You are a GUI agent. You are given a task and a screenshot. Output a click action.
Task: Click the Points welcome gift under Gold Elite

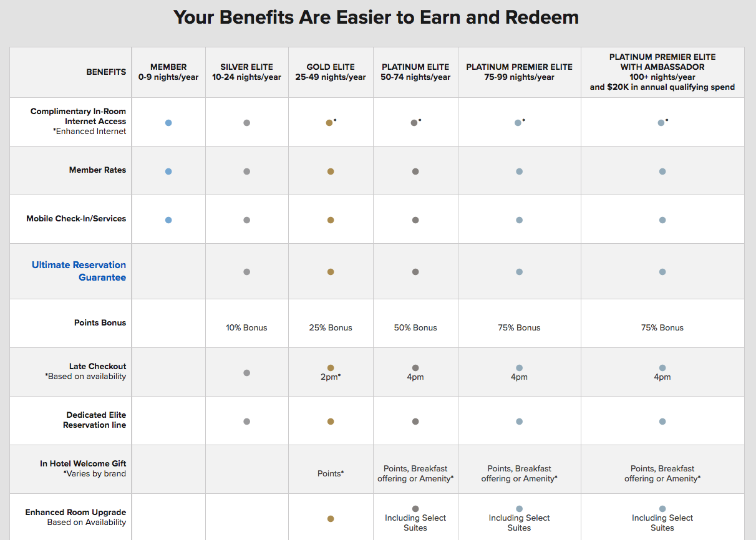pyautogui.click(x=331, y=473)
